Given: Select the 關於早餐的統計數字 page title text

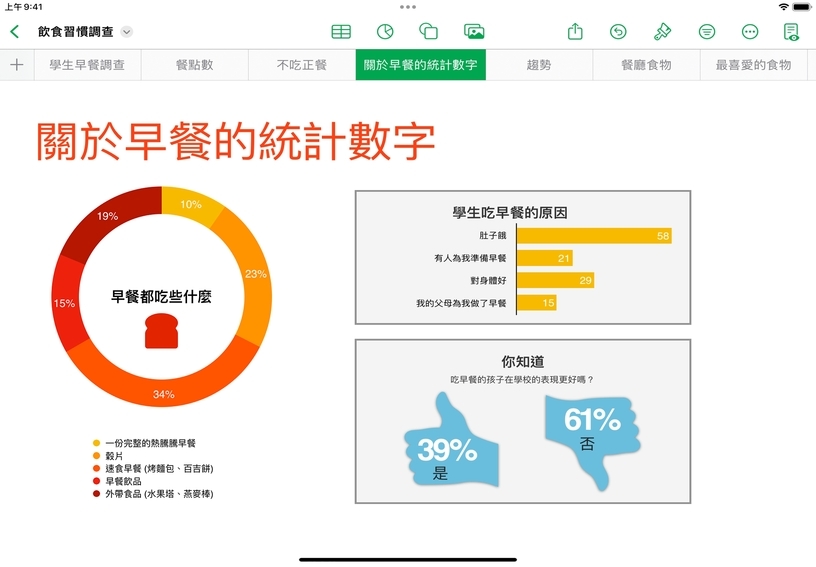Looking at the screenshot, I should pyautogui.click(x=236, y=141).
